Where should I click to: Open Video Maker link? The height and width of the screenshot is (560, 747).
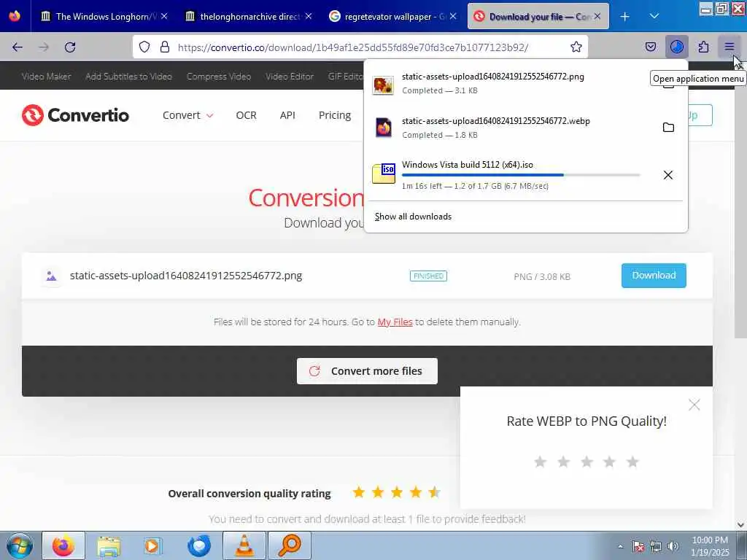click(x=46, y=76)
